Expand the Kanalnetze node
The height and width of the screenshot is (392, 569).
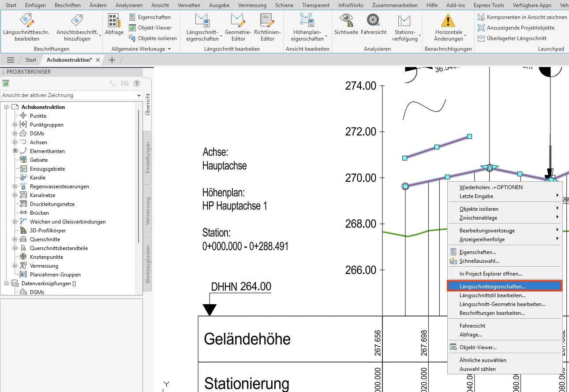pos(15,195)
